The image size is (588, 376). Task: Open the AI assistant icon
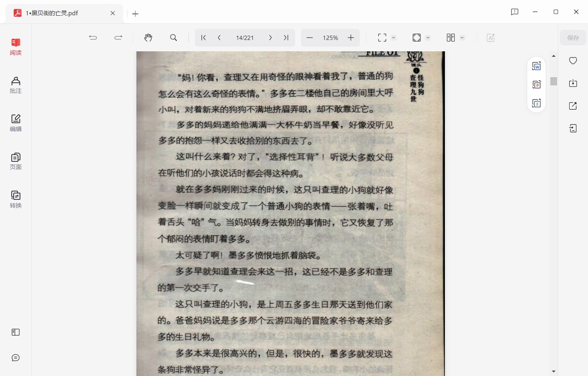coord(491,38)
